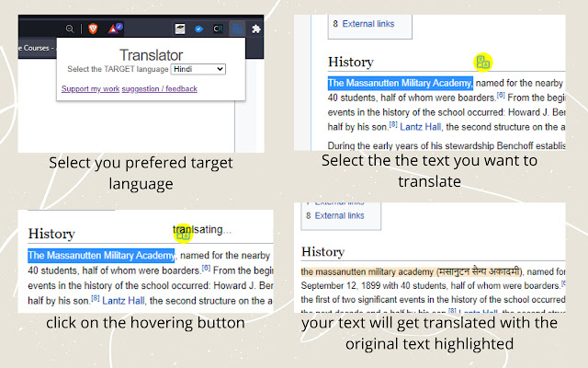
Task: Click the 'Translator' popup heading
Action: click(151, 55)
